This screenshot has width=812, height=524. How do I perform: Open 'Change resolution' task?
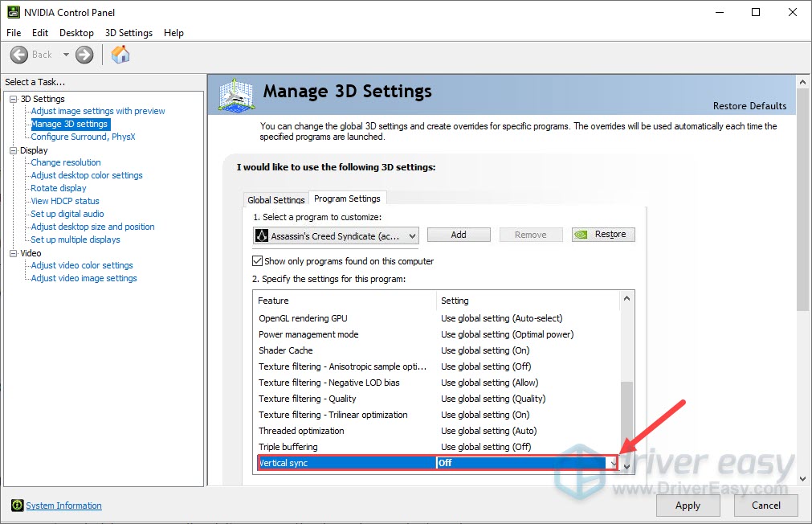pyautogui.click(x=66, y=162)
